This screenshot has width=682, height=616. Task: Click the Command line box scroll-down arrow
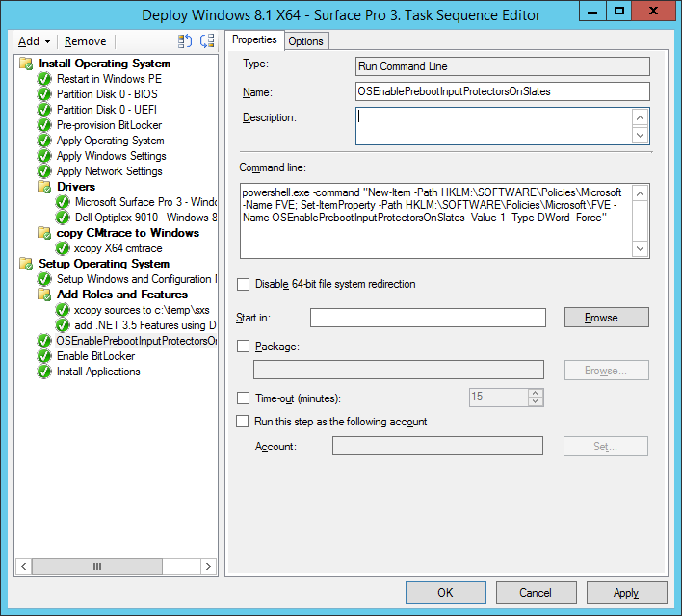[x=640, y=248]
